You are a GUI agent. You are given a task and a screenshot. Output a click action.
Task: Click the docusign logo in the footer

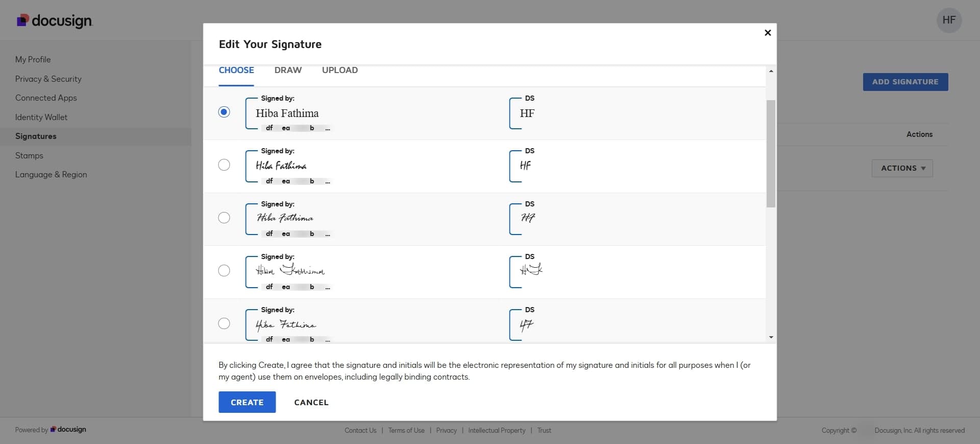coord(68,430)
